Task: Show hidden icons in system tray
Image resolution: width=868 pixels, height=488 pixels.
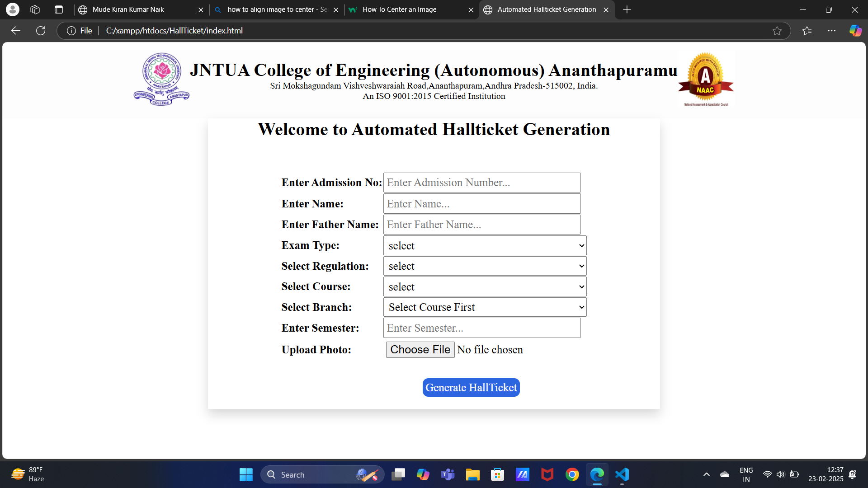Action: coord(706,474)
